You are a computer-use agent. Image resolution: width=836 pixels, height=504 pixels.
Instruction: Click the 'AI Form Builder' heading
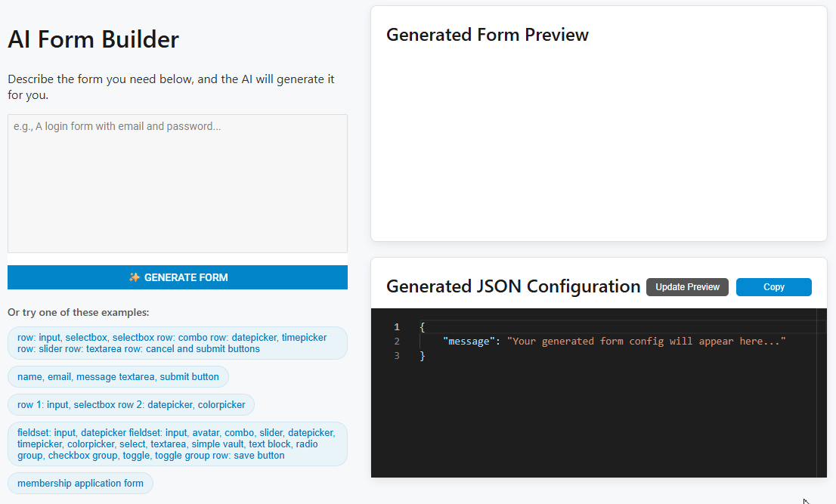click(x=93, y=39)
